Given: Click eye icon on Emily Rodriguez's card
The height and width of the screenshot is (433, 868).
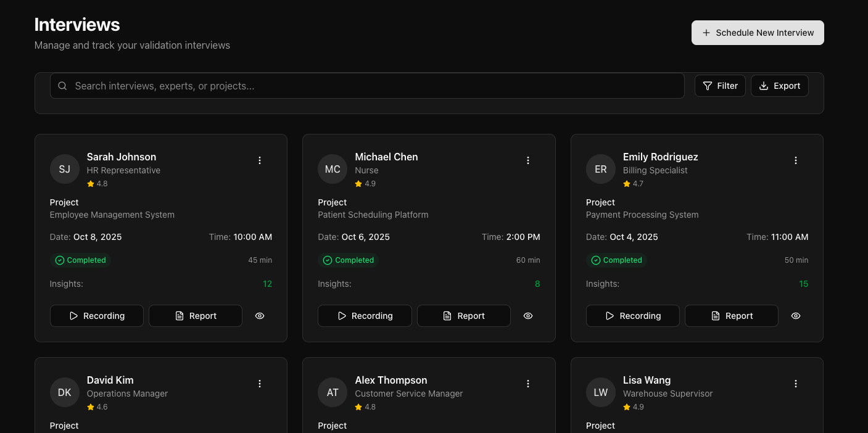Looking at the screenshot, I should point(796,316).
